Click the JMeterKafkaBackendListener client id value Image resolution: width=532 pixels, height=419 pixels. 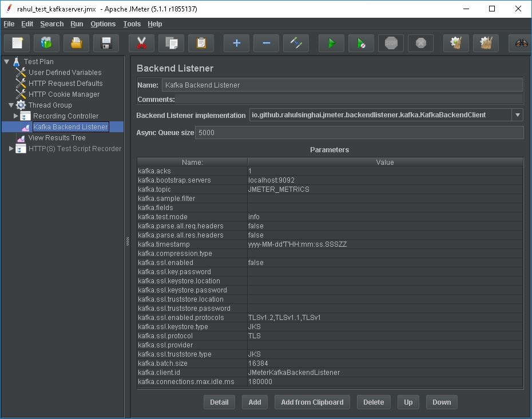[x=385, y=373]
